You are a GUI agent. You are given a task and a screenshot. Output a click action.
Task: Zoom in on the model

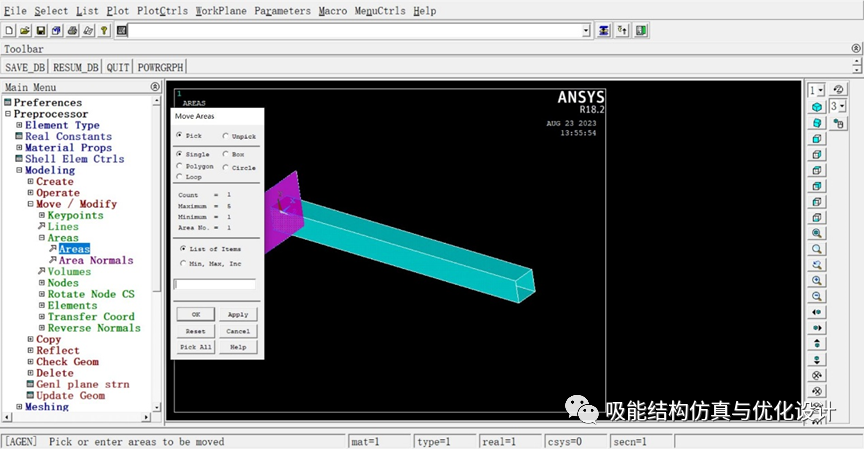[x=817, y=280]
